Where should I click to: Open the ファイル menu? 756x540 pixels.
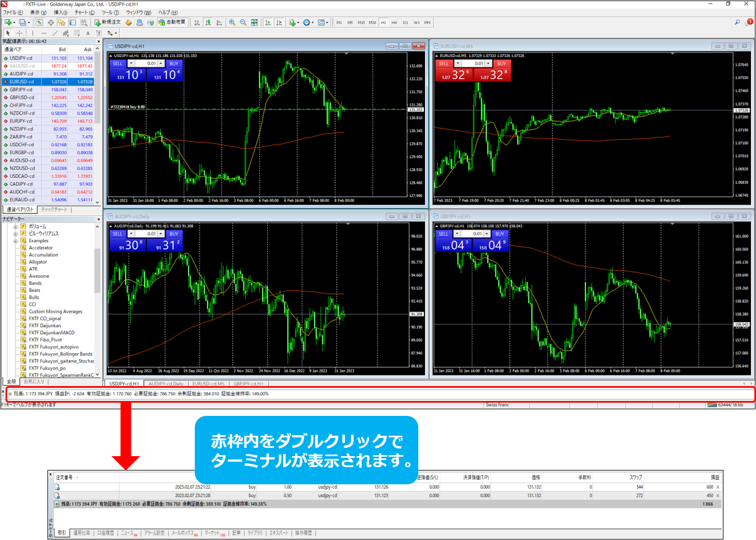(x=13, y=12)
